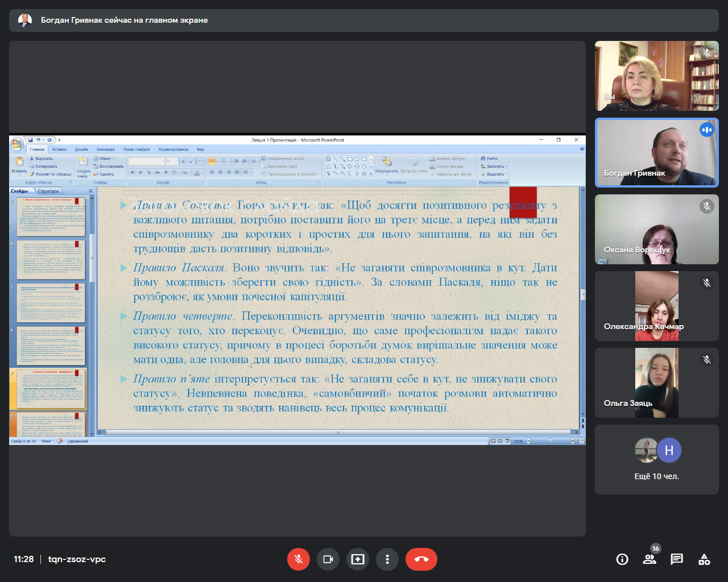The width and height of the screenshot is (728, 582).
Task: Click the present screen button
Action: [x=358, y=559]
